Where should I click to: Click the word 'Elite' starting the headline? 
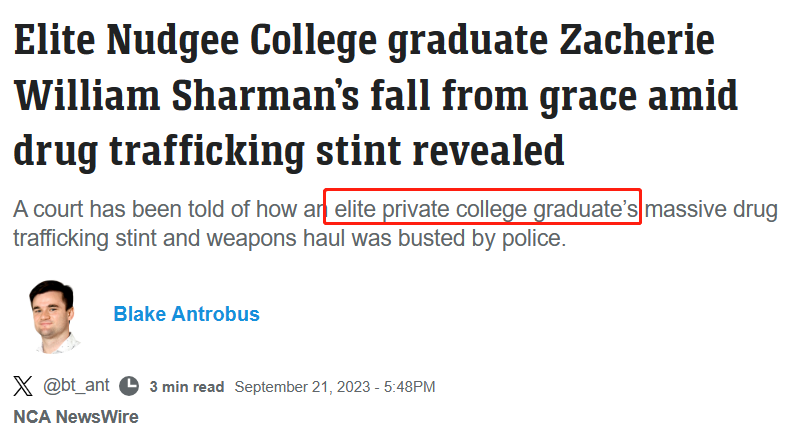click(54, 40)
